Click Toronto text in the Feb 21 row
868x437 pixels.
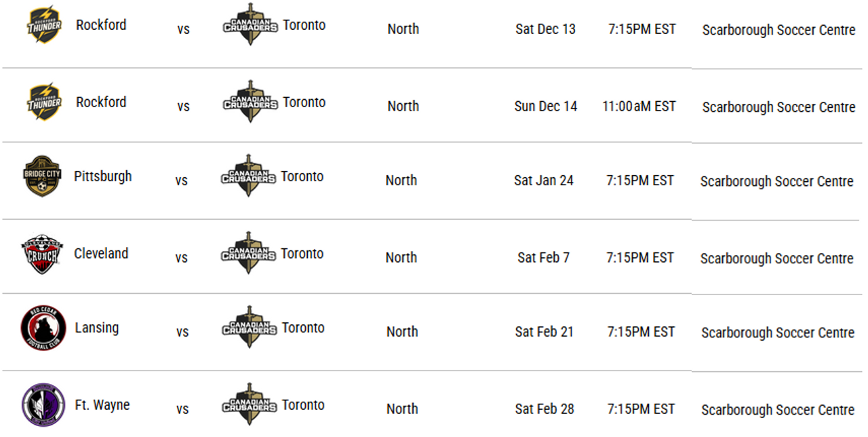[303, 328]
